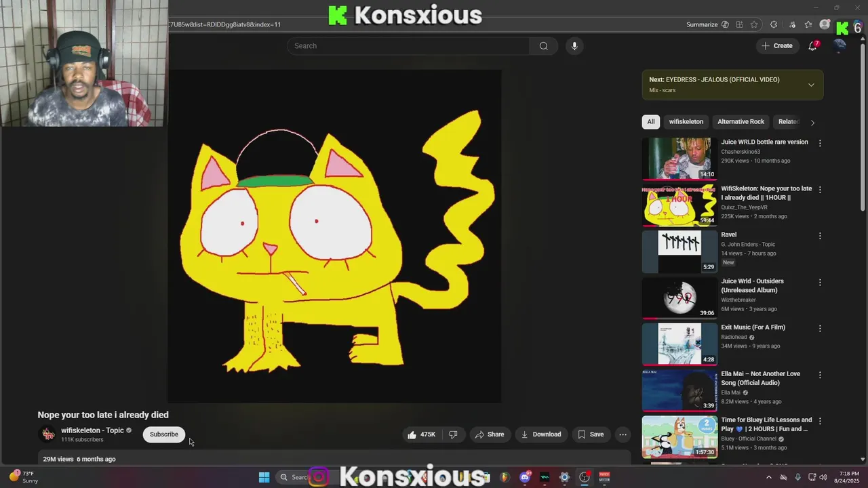Open options menu for the Ravel video

point(820,236)
